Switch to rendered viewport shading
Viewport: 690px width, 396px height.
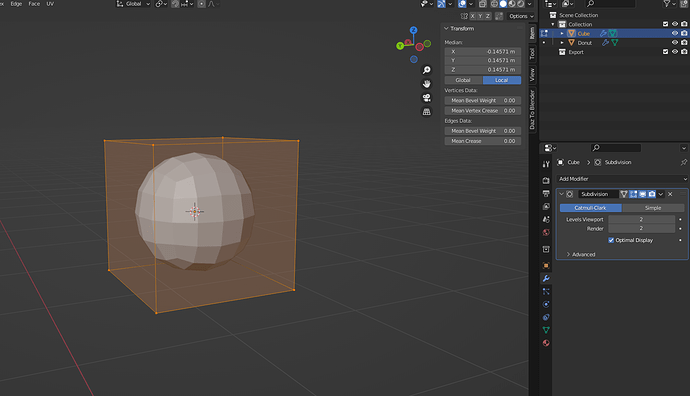click(x=521, y=4)
